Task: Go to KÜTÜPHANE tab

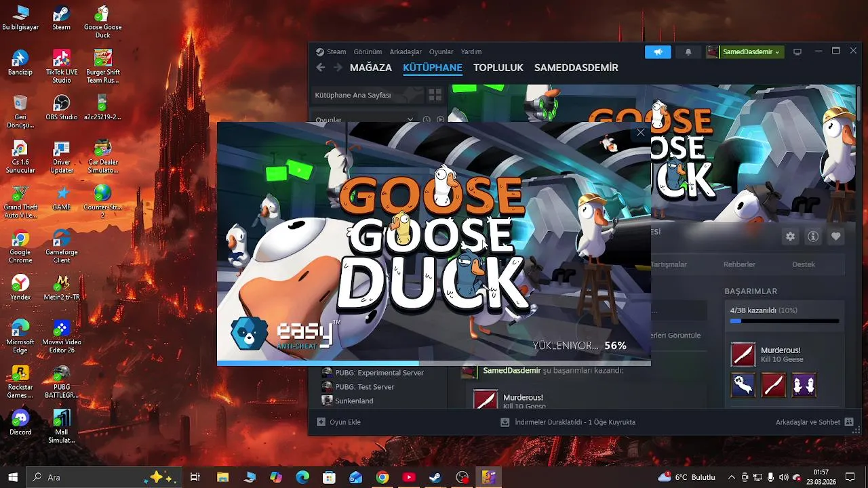Action: point(433,68)
